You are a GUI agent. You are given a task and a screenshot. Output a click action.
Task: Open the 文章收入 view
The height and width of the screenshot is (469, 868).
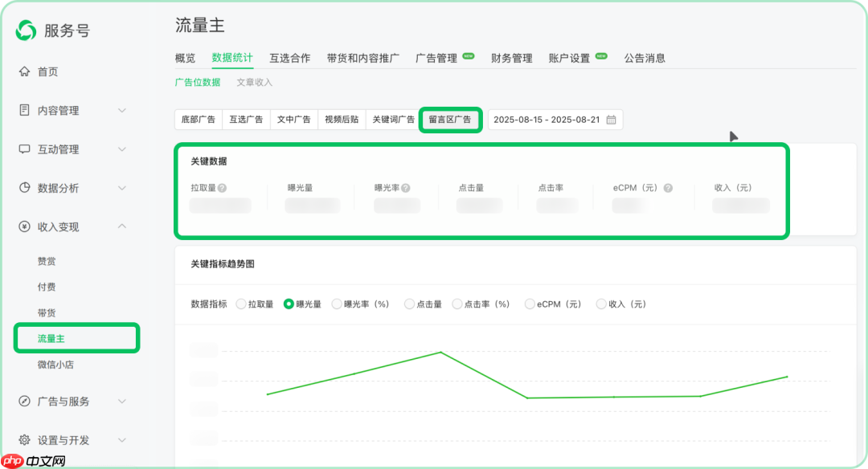pyautogui.click(x=256, y=82)
